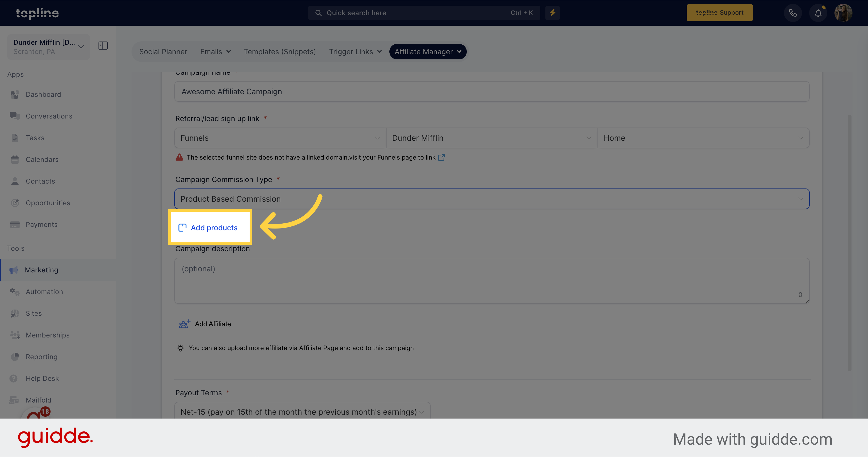Screen dimensions: 868x457
Task: Switch to the Templates Snippets tab
Action: pos(280,52)
